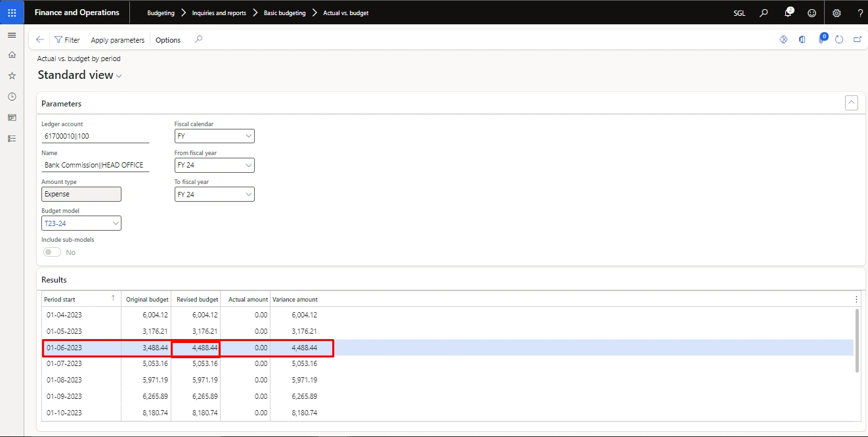Click Apply parameters
This screenshot has width=868, height=437.
[x=118, y=40]
